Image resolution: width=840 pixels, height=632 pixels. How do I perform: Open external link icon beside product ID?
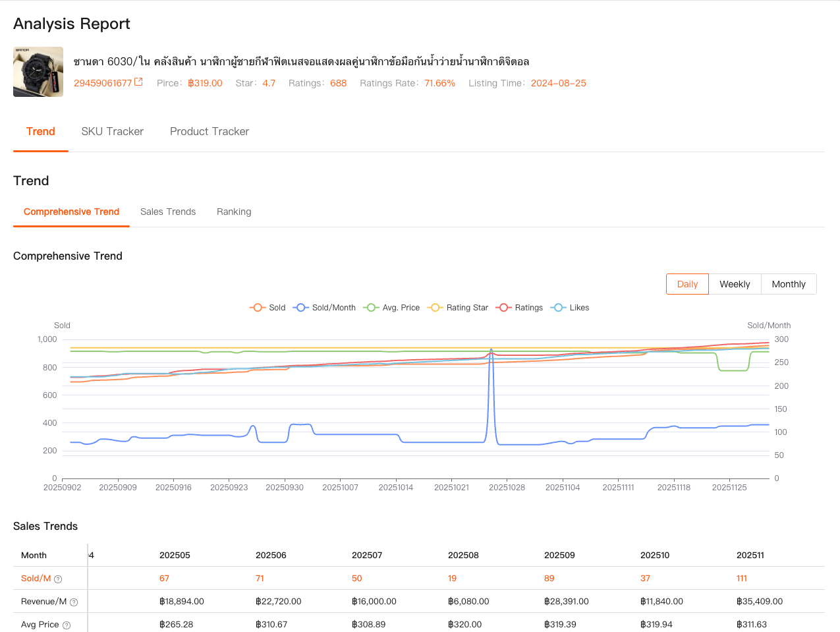coord(138,82)
